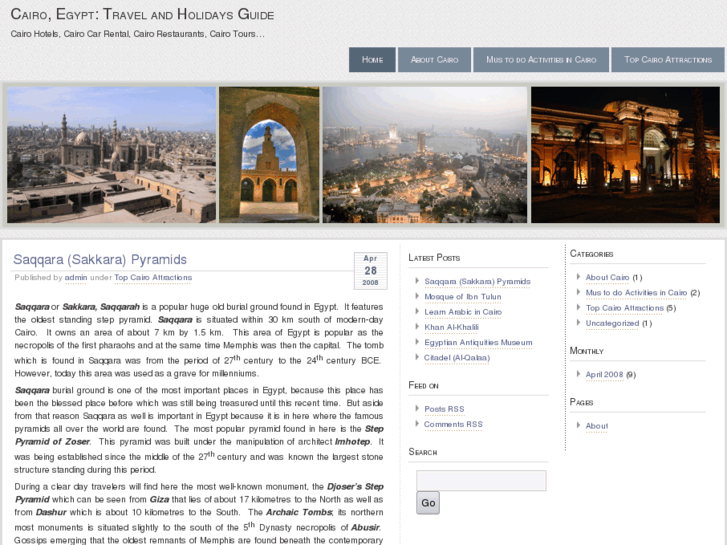Click the Feed on heading

[x=423, y=385]
